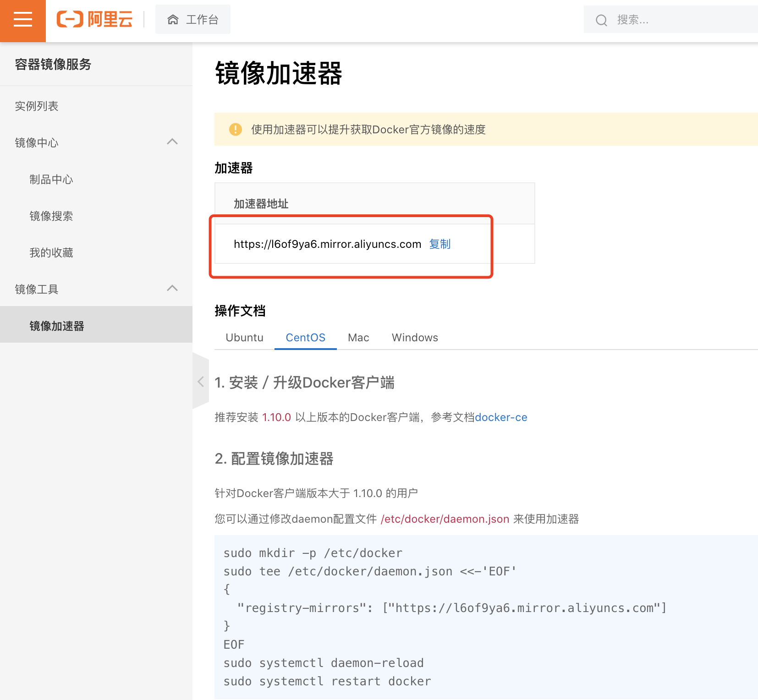
Task: Click the Aliyun logo
Action: click(x=94, y=20)
